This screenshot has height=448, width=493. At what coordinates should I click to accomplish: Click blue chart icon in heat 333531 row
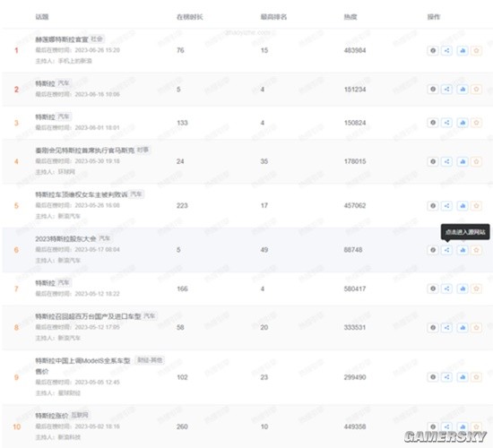pyautogui.click(x=463, y=327)
